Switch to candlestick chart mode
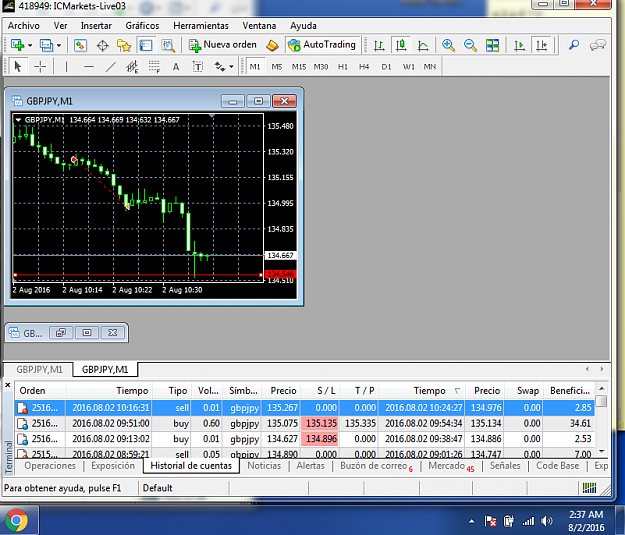Screen dimensions: 625x535 401,45
